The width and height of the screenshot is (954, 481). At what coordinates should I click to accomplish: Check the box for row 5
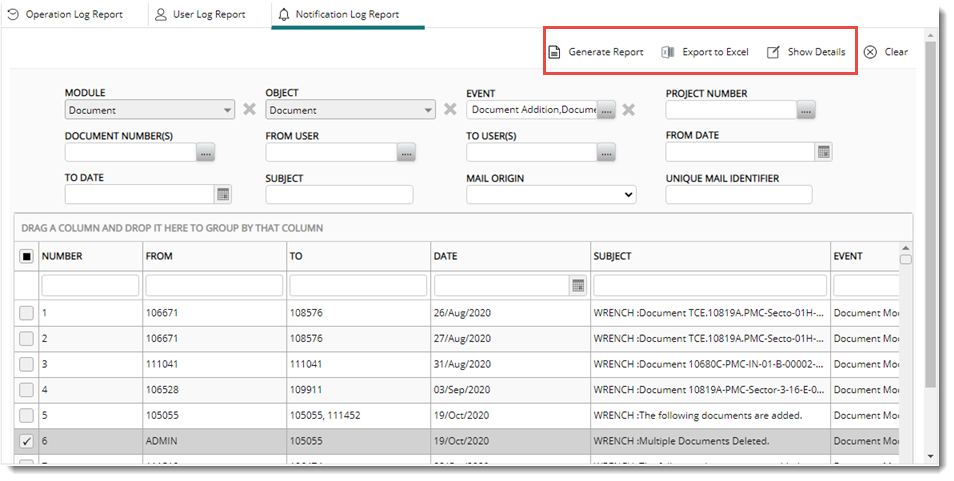coord(26,415)
